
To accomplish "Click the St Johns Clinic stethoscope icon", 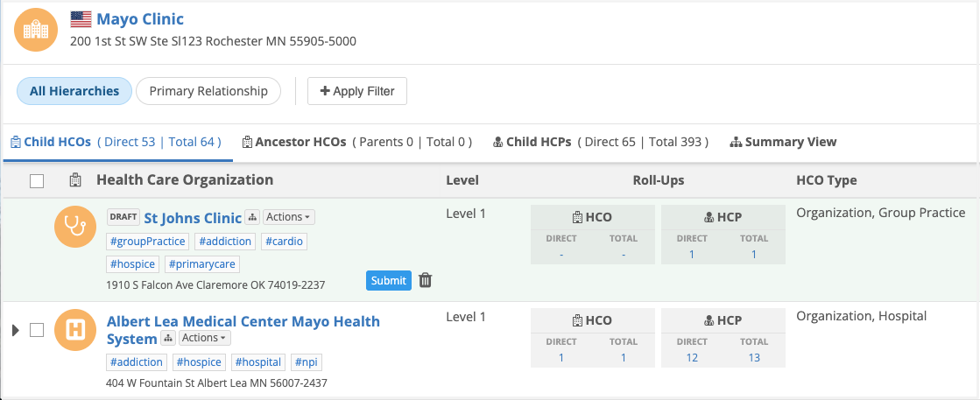I will click(75, 227).
